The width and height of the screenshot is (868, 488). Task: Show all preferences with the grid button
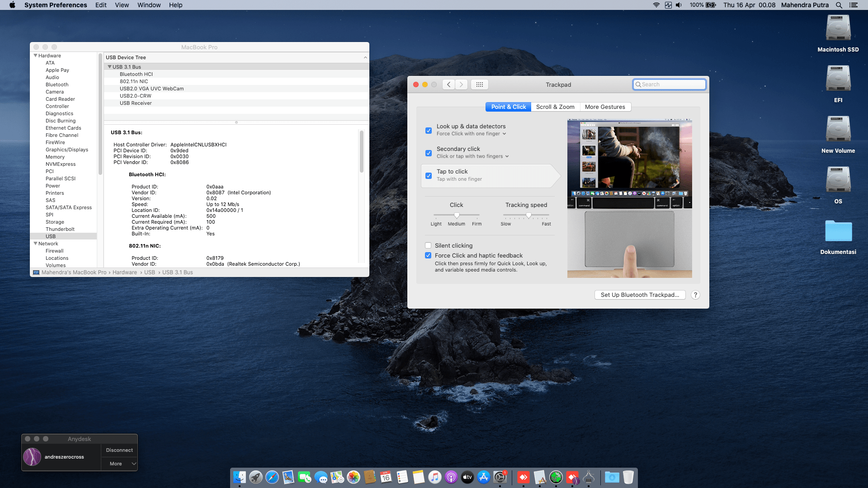click(x=480, y=84)
